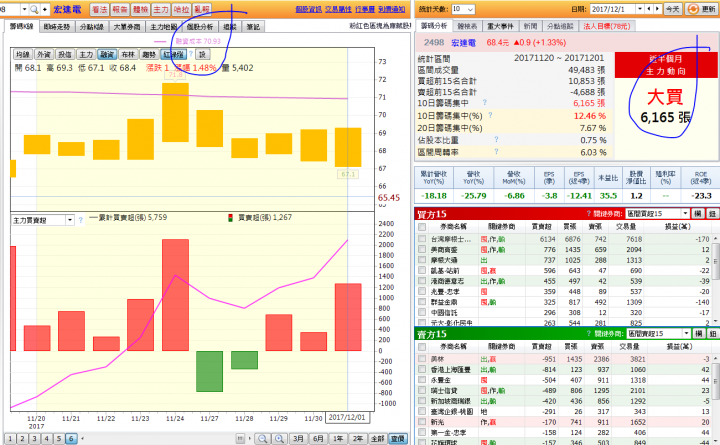This screenshot has height=445, width=720.
Task: Click the plus add-stock icon
Action: tap(45, 9)
